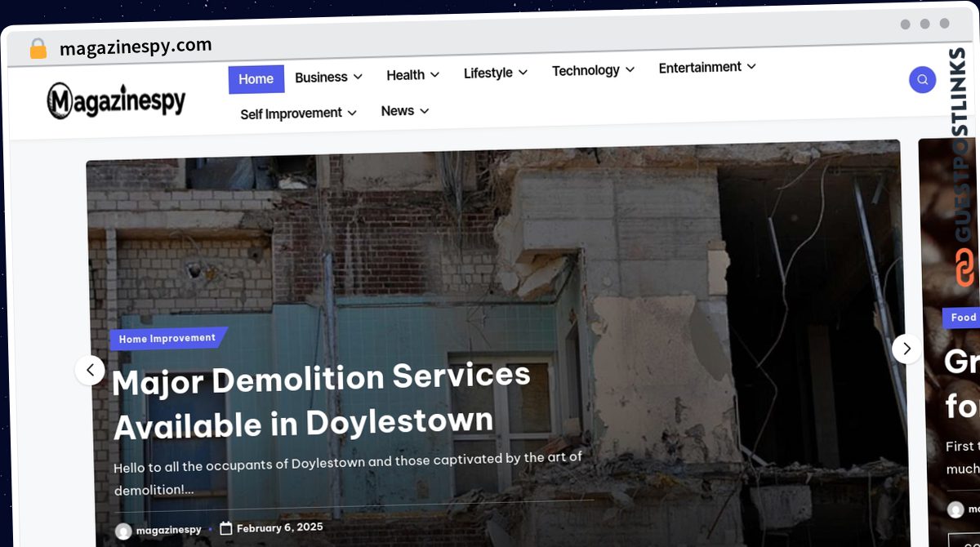
Task: Open the Technology menu
Action: pyautogui.click(x=593, y=70)
